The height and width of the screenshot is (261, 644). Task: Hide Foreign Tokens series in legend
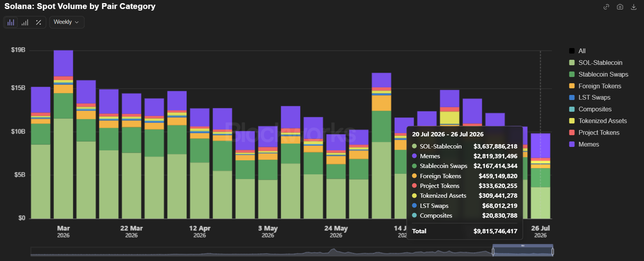pos(595,86)
